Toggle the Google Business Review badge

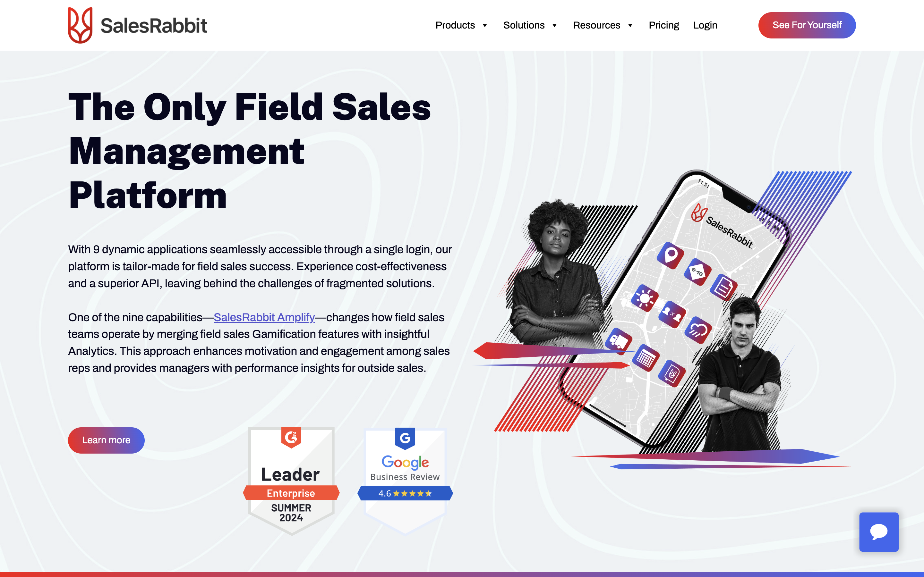pyautogui.click(x=405, y=472)
